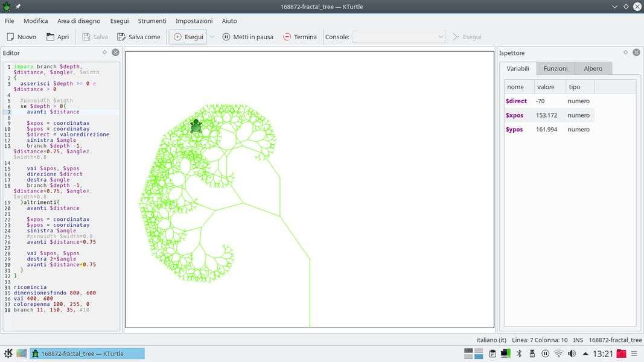Open the Console combo box
Screen dimensions: 644x362
[x=399, y=37]
